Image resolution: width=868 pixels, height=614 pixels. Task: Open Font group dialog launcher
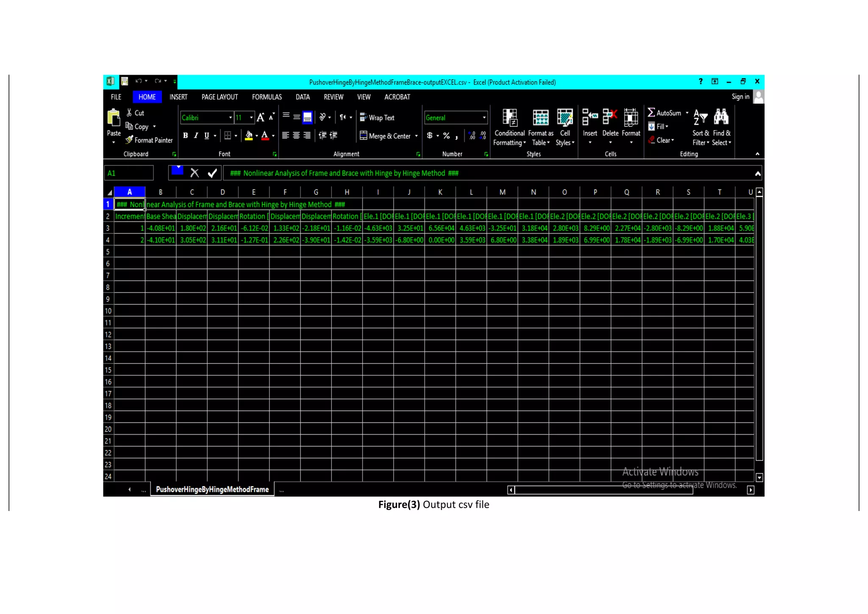tap(275, 154)
